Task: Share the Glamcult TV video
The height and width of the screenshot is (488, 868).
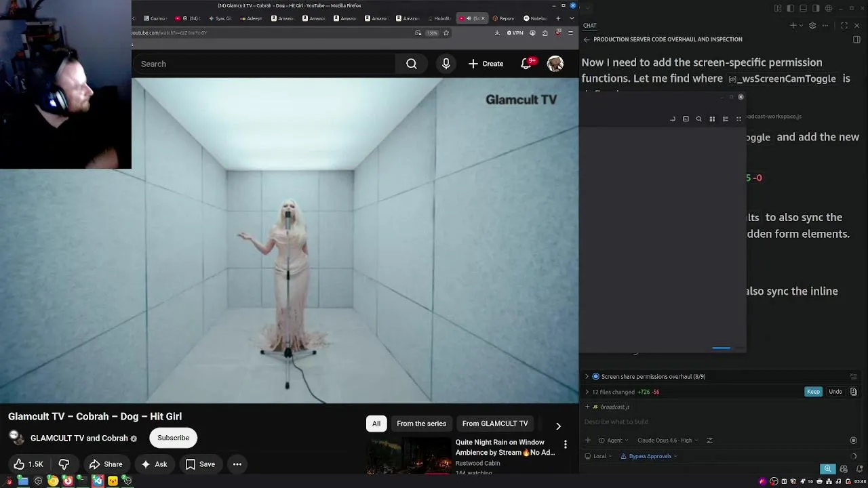Action: click(106, 464)
